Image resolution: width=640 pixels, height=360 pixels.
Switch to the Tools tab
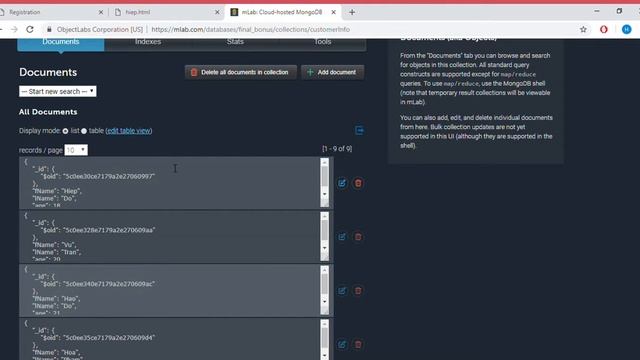point(322,42)
